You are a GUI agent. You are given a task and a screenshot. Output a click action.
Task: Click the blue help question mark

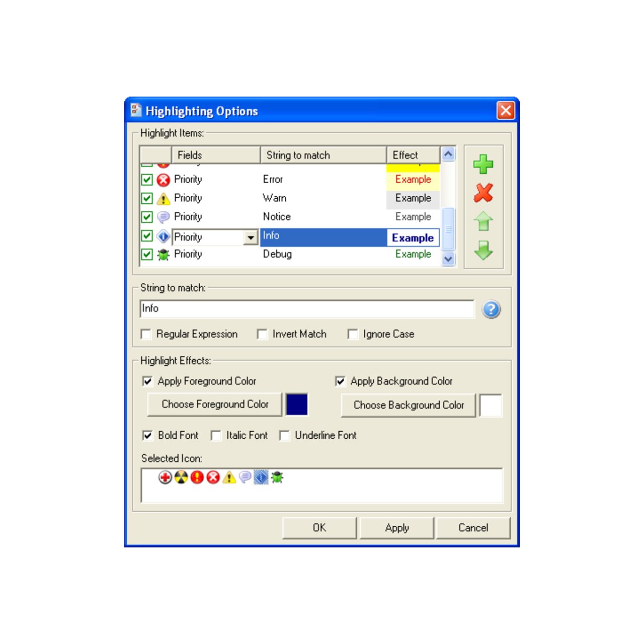[x=492, y=309]
